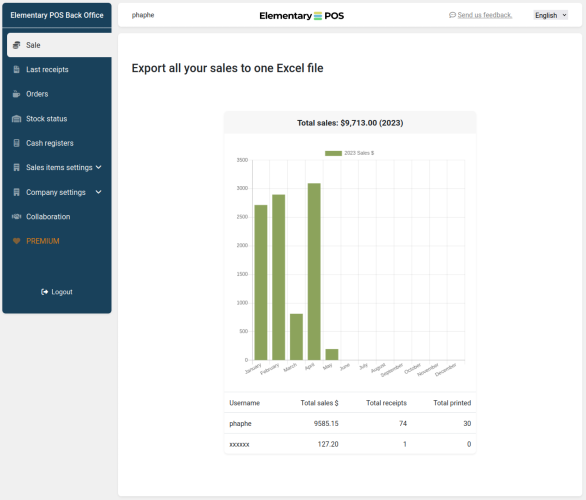586x500 pixels.
Task: Click the Username column header
Action: click(x=244, y=403)
